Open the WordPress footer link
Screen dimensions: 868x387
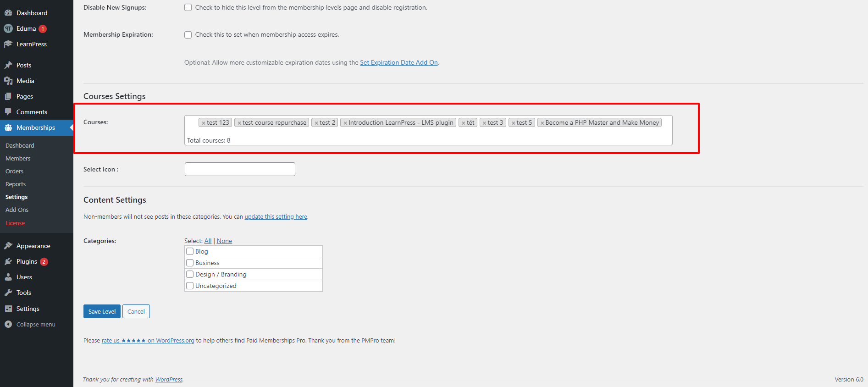point(169,379)
